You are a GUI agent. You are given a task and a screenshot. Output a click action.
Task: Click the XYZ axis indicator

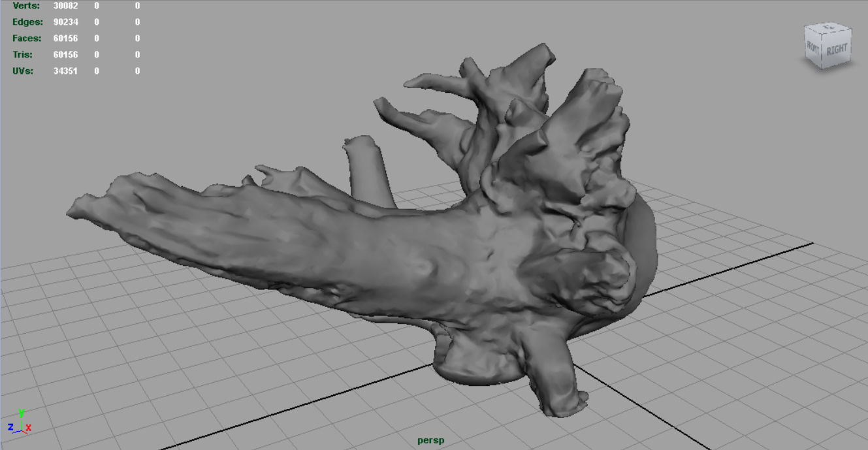[20, 422]
